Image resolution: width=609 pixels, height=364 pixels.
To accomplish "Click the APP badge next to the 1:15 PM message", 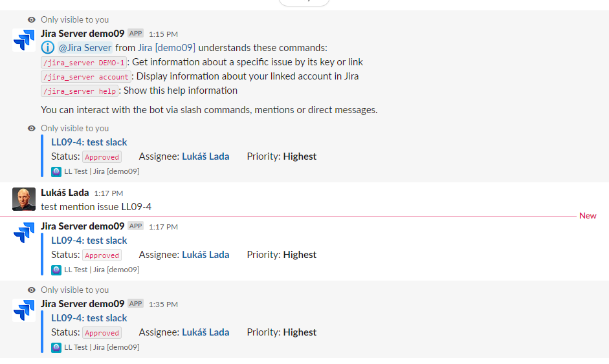I will 135,34.
